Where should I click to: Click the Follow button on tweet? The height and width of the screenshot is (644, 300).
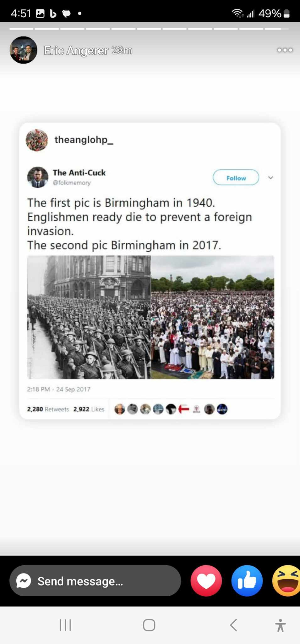tap(236, 178)
